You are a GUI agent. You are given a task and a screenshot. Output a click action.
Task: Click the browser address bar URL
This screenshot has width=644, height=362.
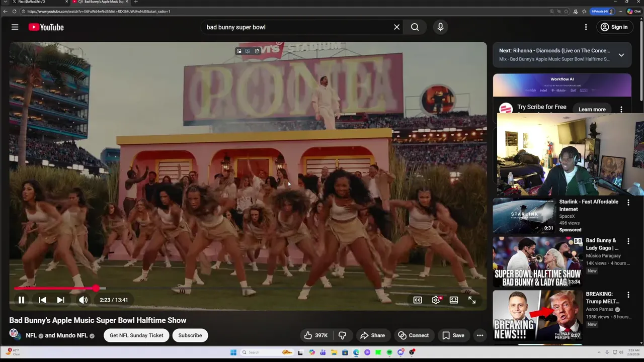99,11
